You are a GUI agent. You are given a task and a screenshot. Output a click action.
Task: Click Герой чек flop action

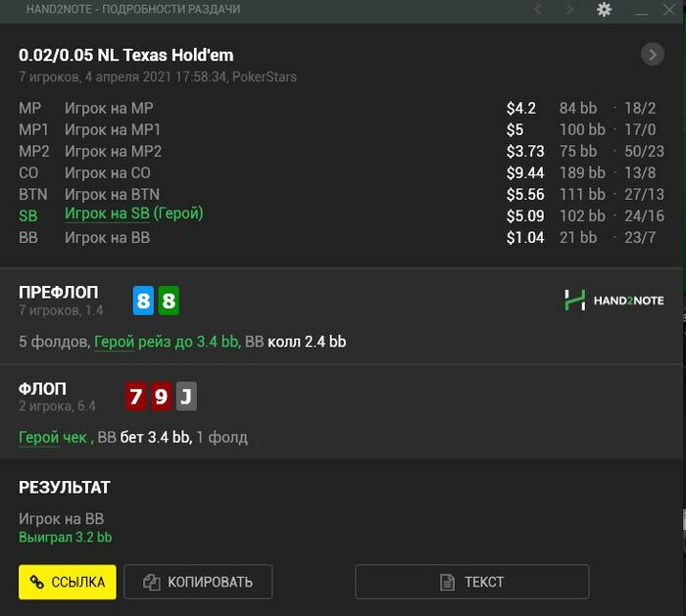(53, 437)
